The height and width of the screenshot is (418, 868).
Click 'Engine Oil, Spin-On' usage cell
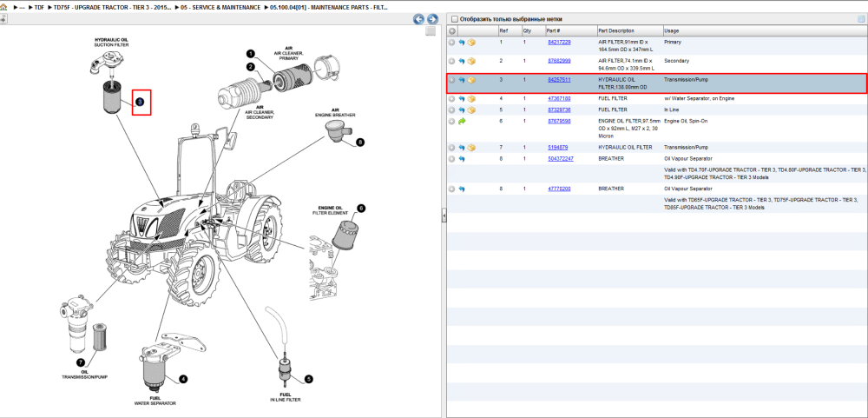(x=686, y=121)
